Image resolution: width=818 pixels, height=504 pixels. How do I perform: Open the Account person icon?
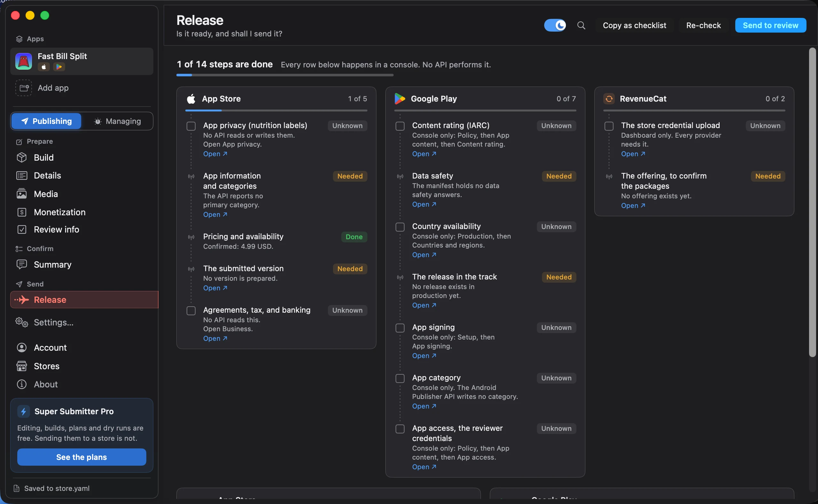tap(22, 347)
